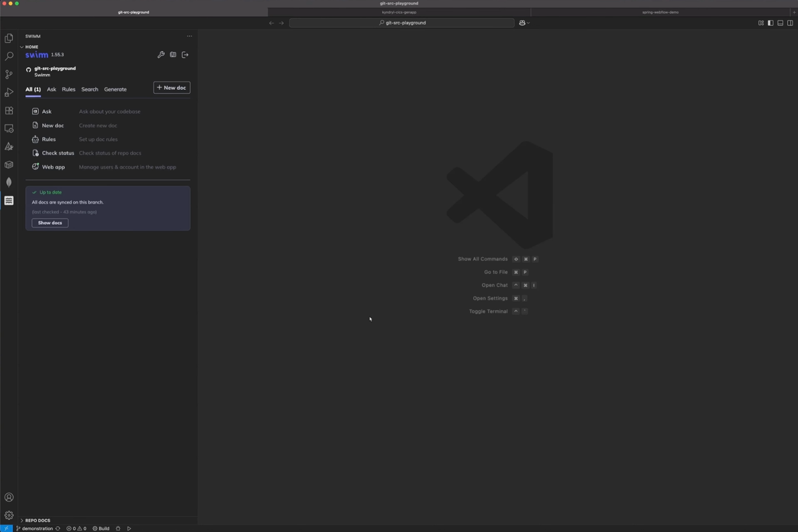
Task: Open Web app to manage users
Action: coord(53,167)
